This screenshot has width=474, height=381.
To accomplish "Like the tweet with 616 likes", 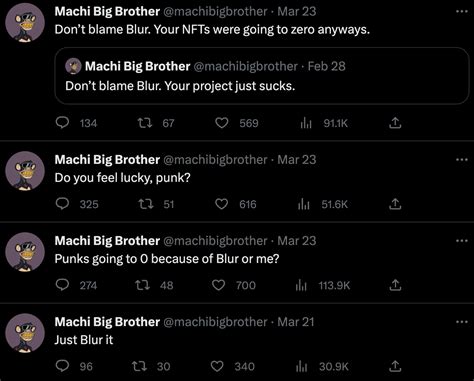I will (222, 204).
